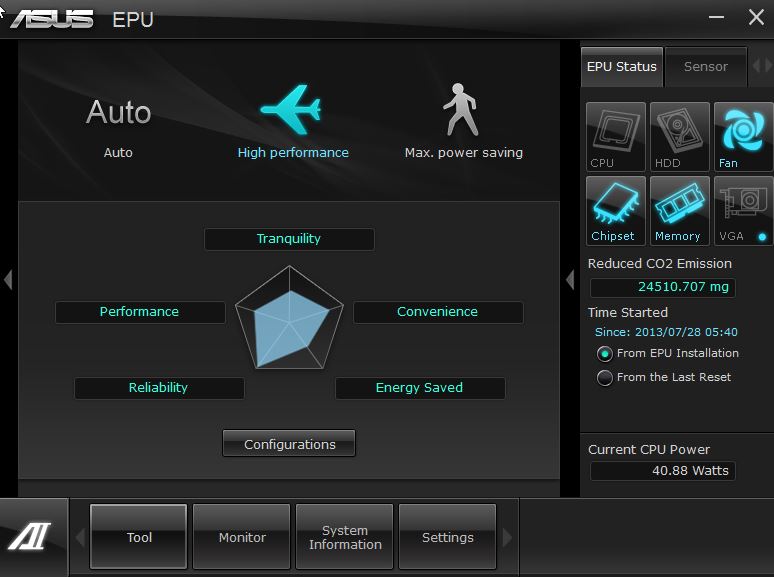Expand the left side panel arrow
774x577 pixels.
[8, 279]
